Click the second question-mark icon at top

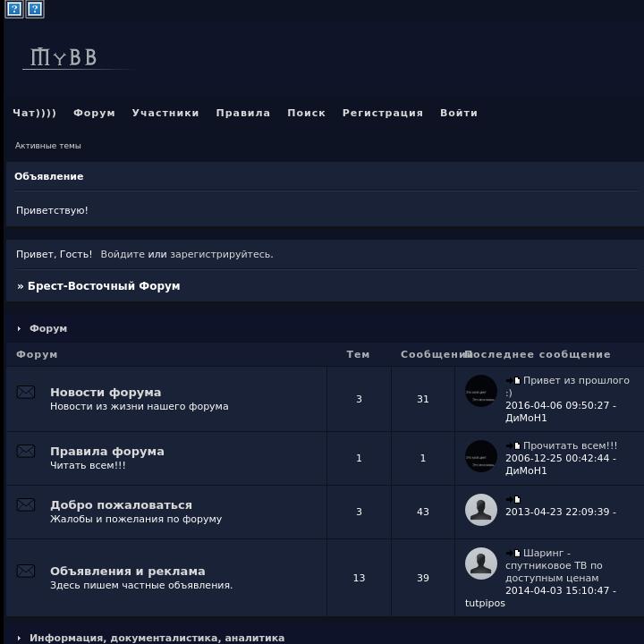[x=35, y=9]
